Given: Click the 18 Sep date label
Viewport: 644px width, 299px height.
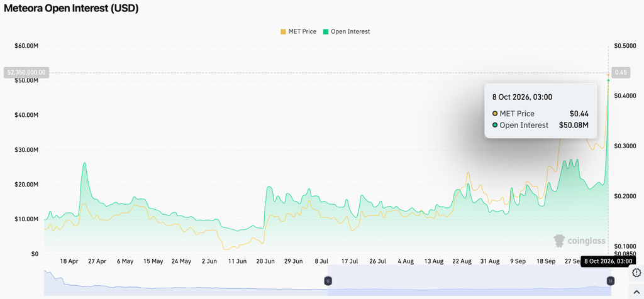Looking at the screenshot, I should pos(546,261).
